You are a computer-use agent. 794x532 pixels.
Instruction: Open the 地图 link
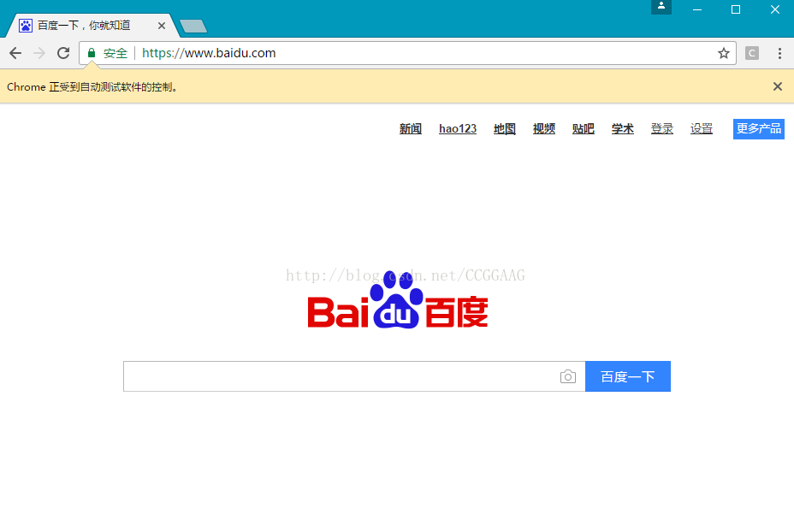tap(505, 129)
